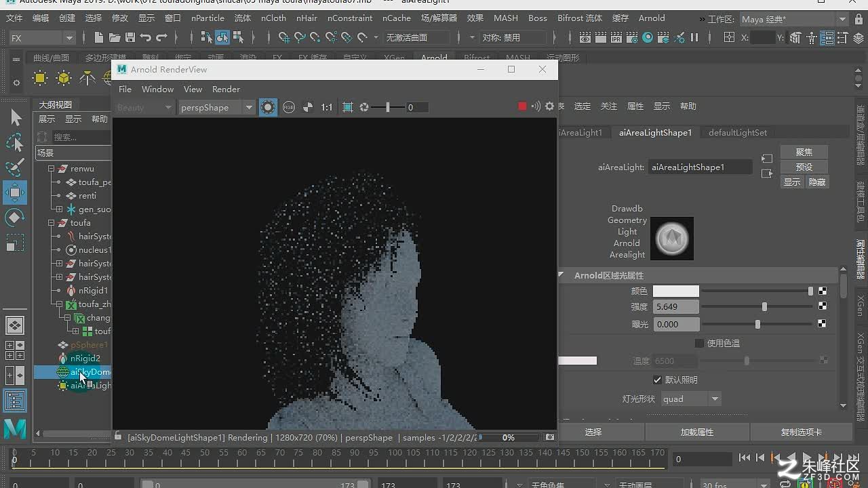Image resolution: width=868 pixels, height=488 pixels.
Task: Toggle the Outliner layout icon
Action: [15, 401]
